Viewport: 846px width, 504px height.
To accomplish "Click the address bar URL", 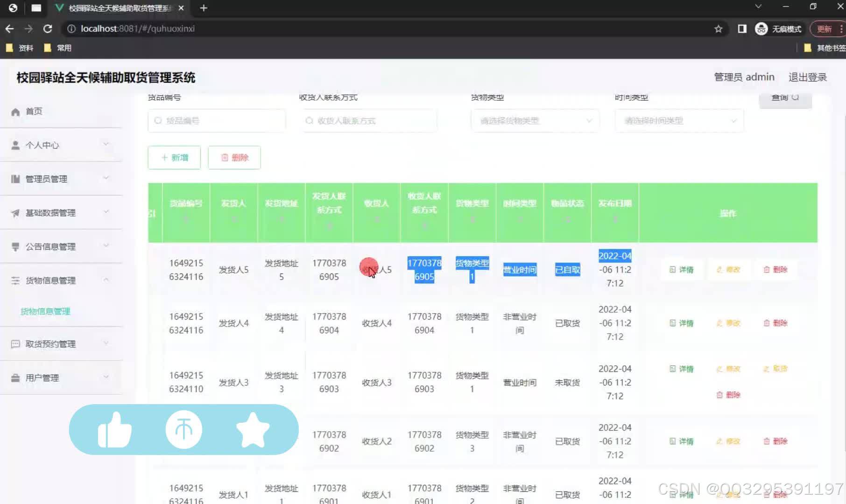I will tap(138, 29).
